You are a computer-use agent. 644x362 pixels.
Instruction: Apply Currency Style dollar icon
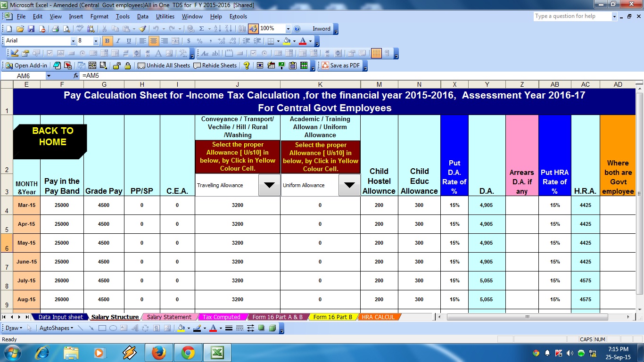coord(189,41)
